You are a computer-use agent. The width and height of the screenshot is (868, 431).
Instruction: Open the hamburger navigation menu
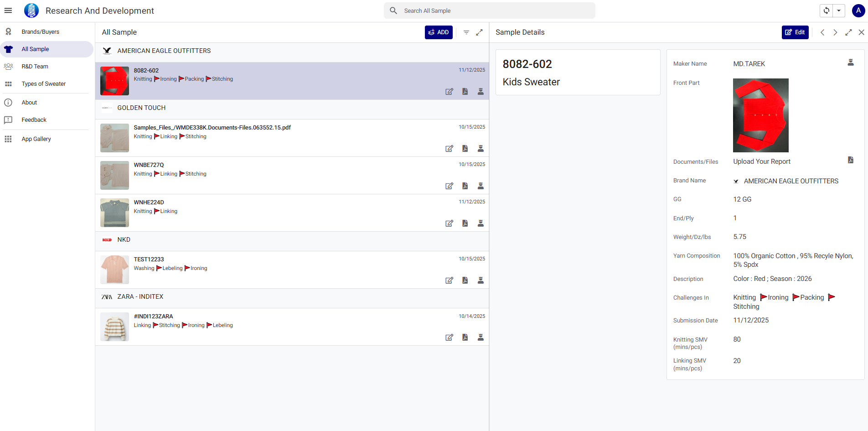tap(8, 10)
